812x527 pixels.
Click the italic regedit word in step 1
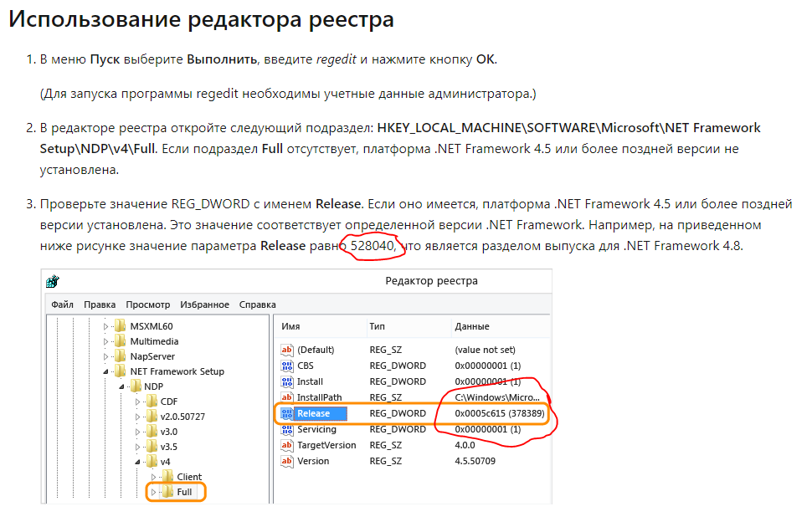click(336, 59)
